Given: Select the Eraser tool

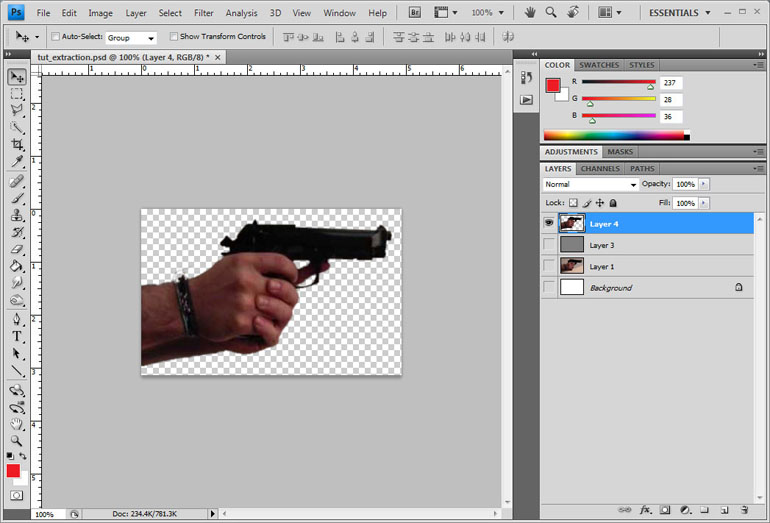Looking at the screenshot, I should coord(17,249).
